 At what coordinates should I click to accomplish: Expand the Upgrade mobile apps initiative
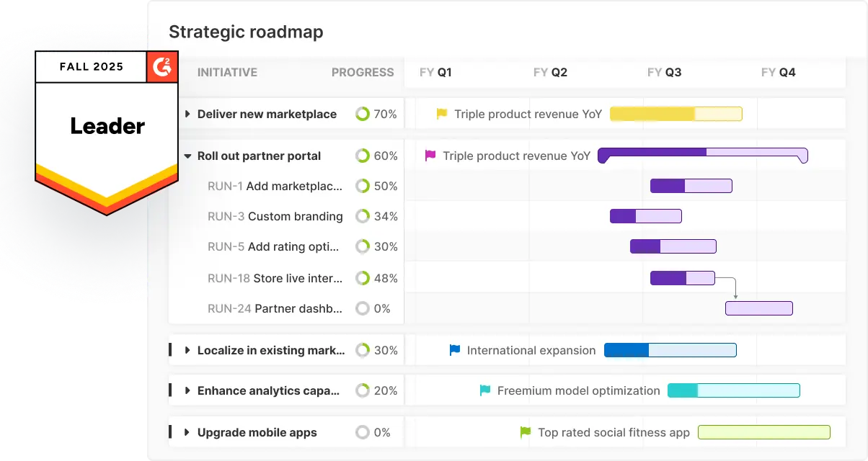[x=187, y=432]
